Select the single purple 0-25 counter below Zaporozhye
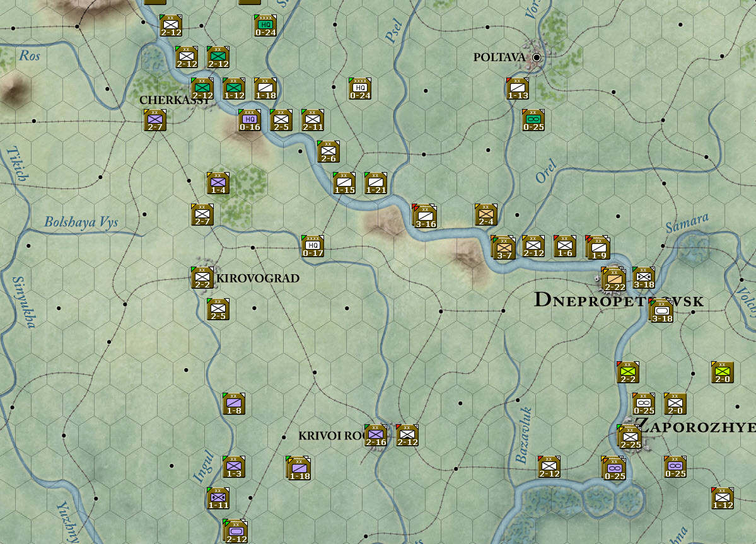Screen dimensions: 756x544 pos(675,467)
